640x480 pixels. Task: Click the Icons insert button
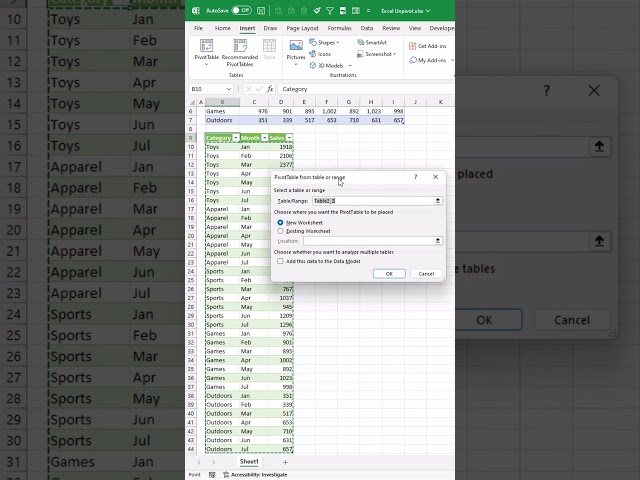coord(320,54)
